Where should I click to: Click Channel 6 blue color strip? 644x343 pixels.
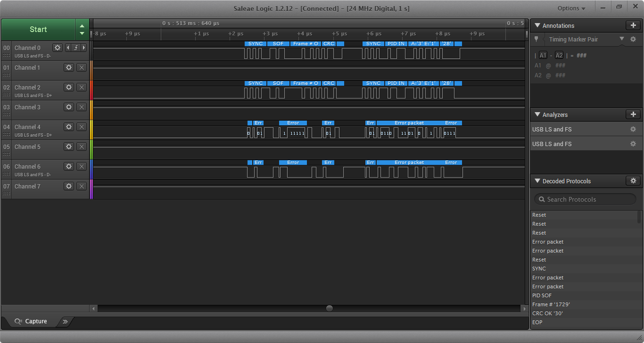(92, 169)
